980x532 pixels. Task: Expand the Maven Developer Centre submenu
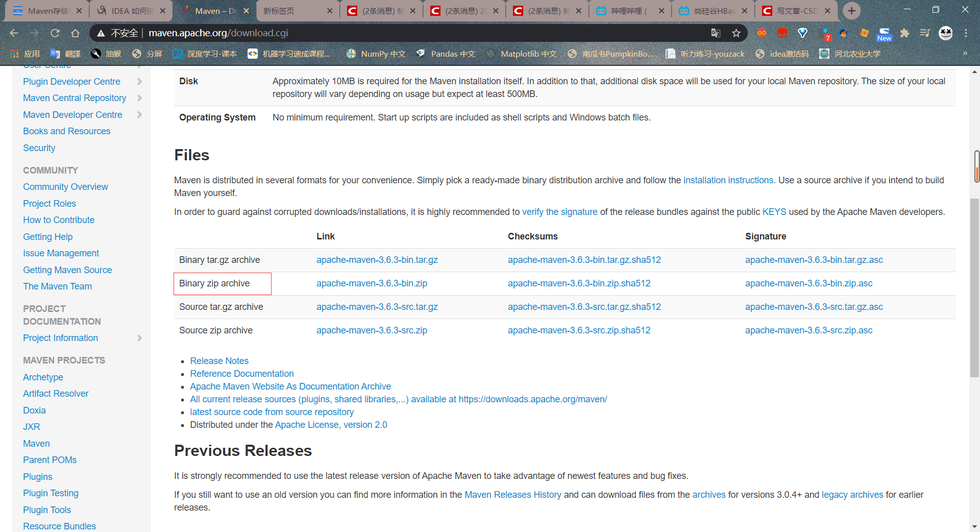click(139, 115)
